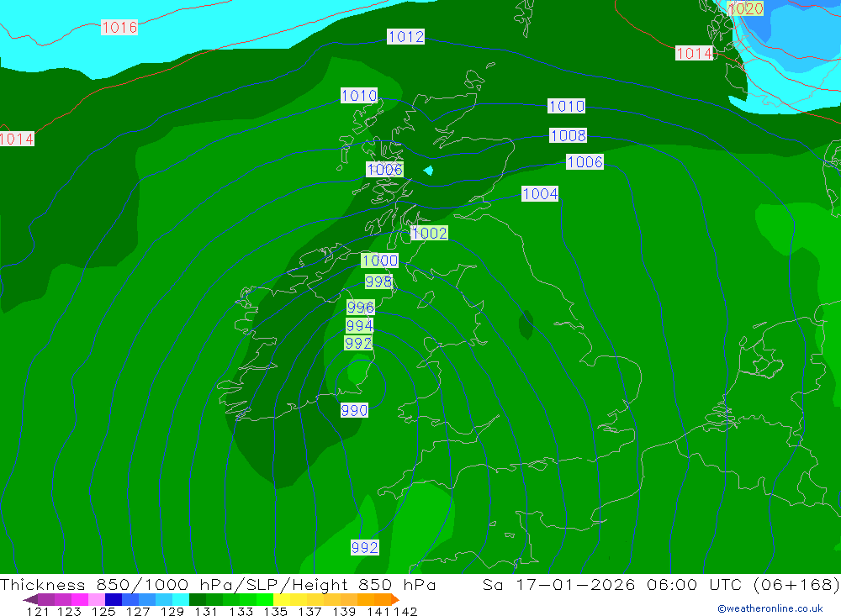Select the dark blue legend swatch
Image resolution: width=841 pixels, height=616 pixels.
[114, 599]
